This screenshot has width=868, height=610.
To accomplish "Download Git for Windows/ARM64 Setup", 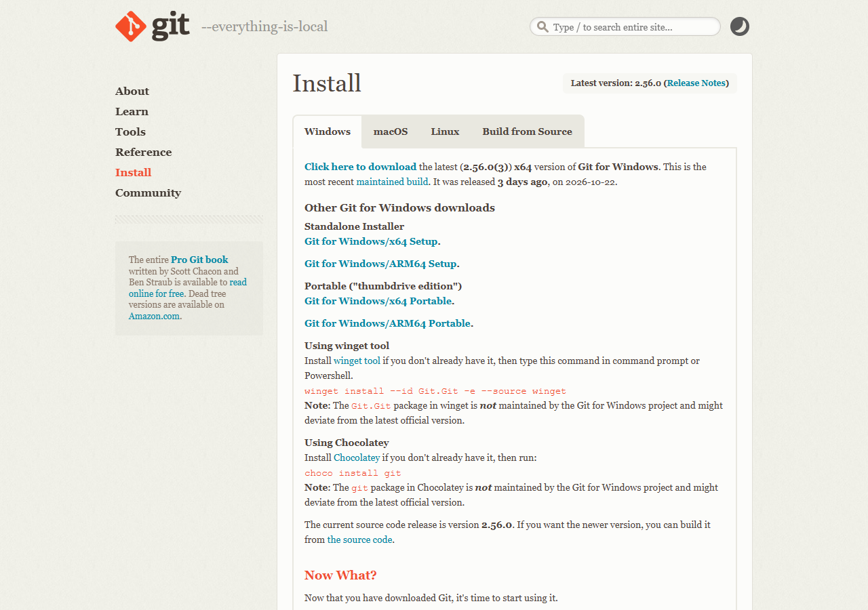I will [x=380, y=264].
